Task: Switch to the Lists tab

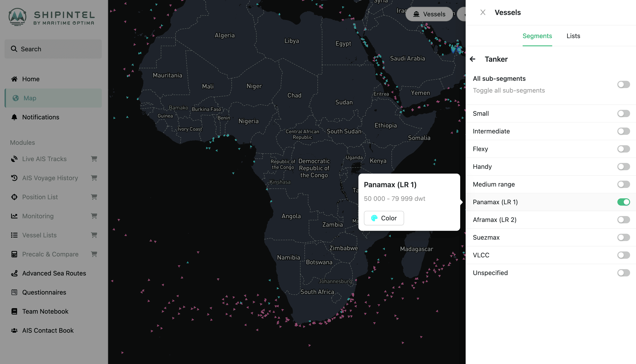Action: 573,36
